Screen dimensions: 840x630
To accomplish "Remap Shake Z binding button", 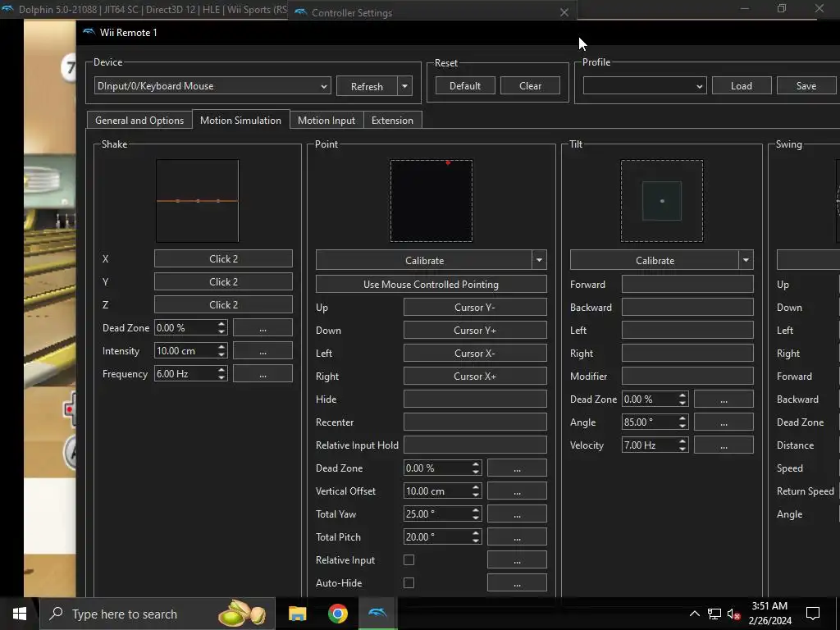I will (223, 305).
